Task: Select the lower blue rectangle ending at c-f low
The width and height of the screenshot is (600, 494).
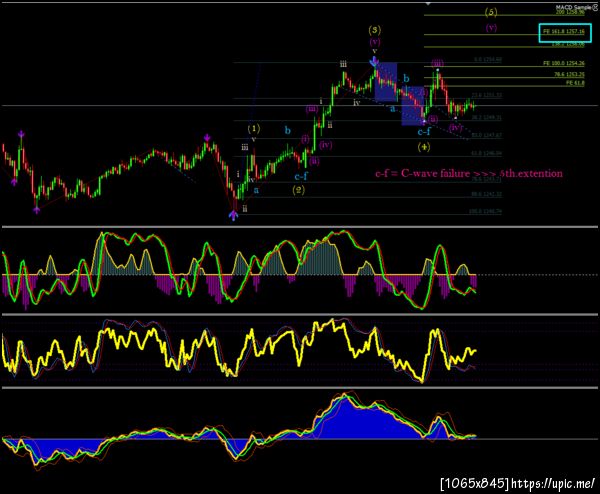Action: (413, 106)
